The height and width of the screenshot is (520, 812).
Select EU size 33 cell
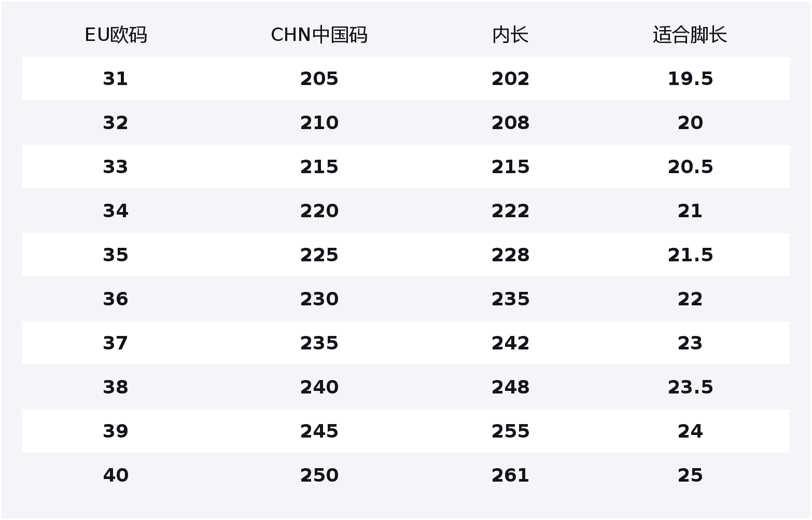click(116, 167)
